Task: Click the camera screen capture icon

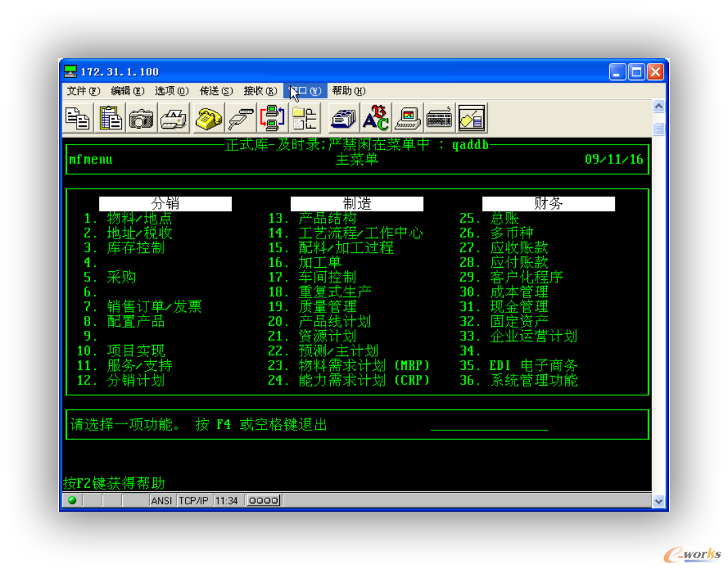Action: click(x=141, y=119)
